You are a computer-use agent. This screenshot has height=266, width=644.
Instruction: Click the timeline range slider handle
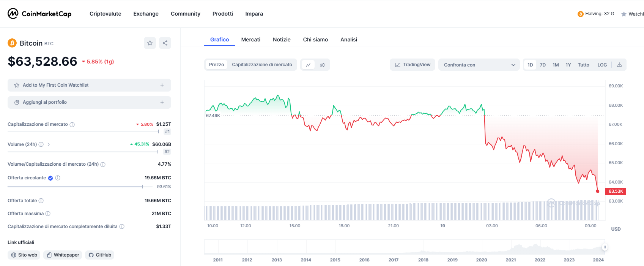pos(605,247)
